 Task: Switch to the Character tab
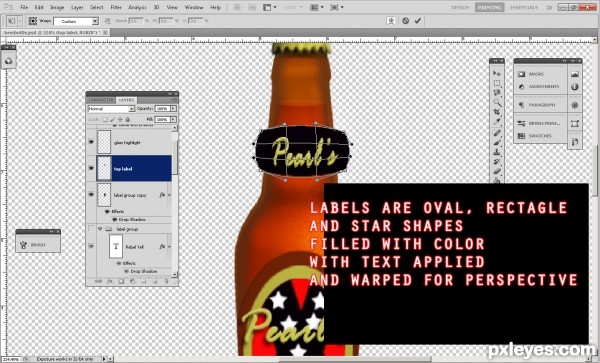(101, 100)
